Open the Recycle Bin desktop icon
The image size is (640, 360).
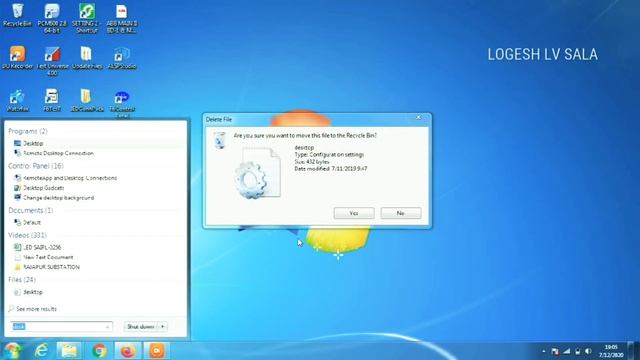pos(17,15)
